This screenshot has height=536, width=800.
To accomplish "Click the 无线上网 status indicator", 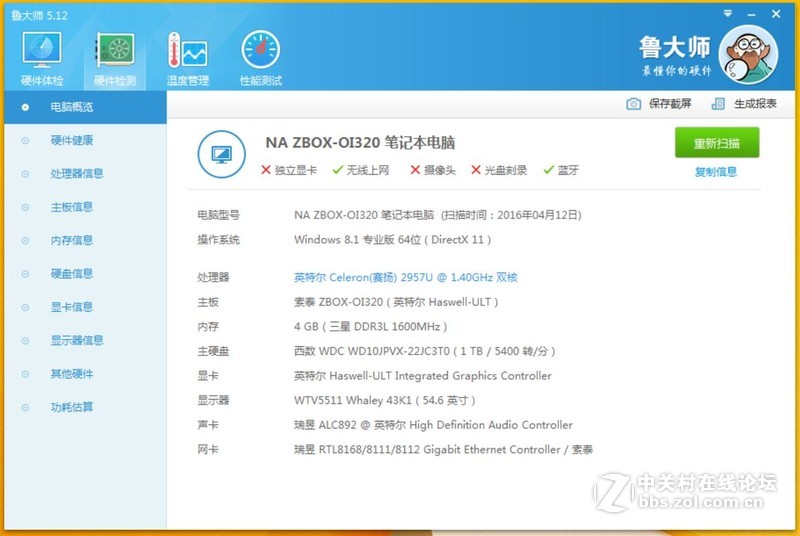I will pos(361,170).
